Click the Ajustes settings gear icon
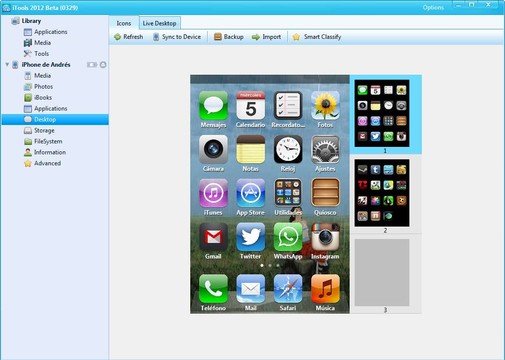The height and width of the screenshot is (360, 505). point(325,149)
